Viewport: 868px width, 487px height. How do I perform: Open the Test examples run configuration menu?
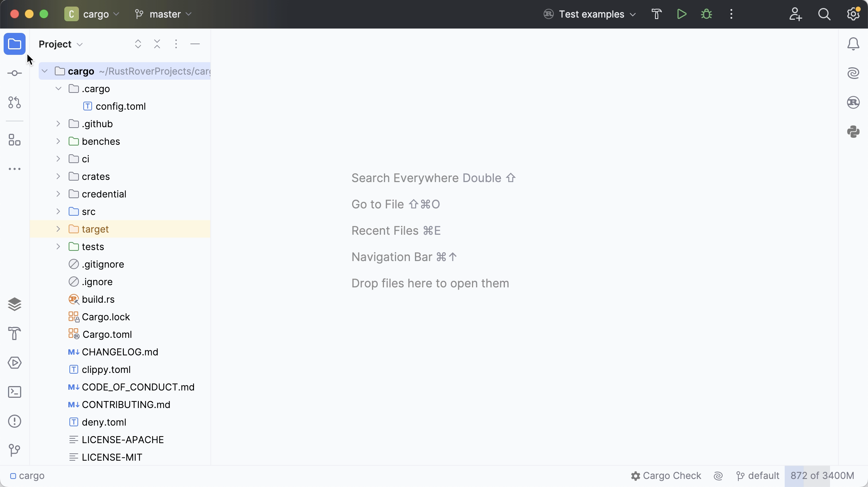pos(591,14)
